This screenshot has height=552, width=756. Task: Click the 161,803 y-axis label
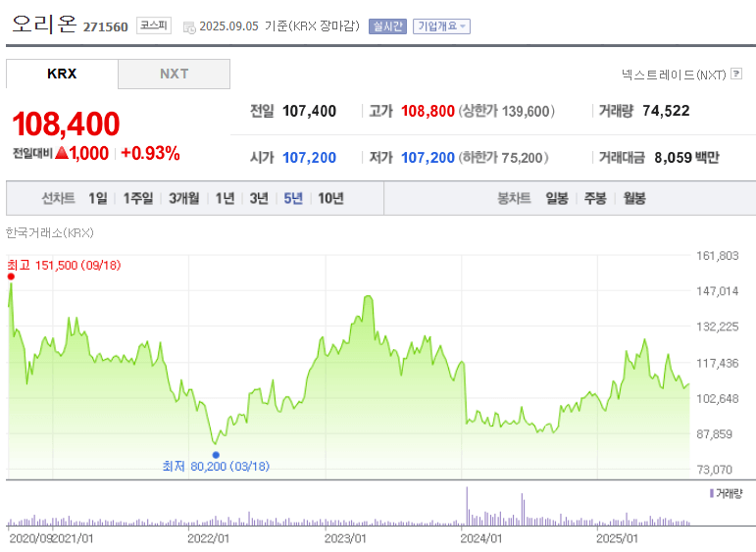coord(718,256)
